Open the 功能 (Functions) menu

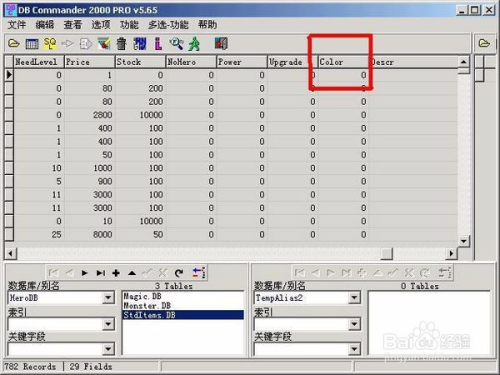129,25
